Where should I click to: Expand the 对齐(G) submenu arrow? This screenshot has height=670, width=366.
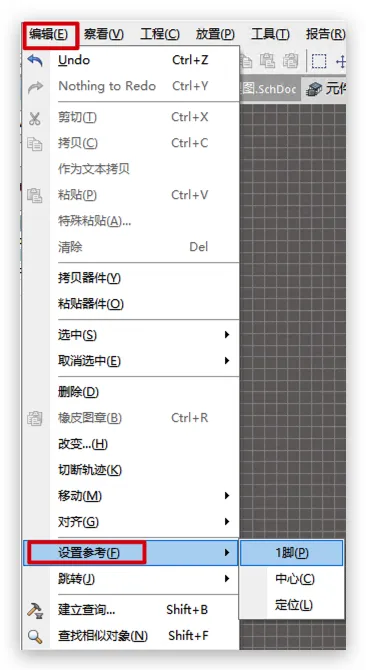(x=227, y=522)
